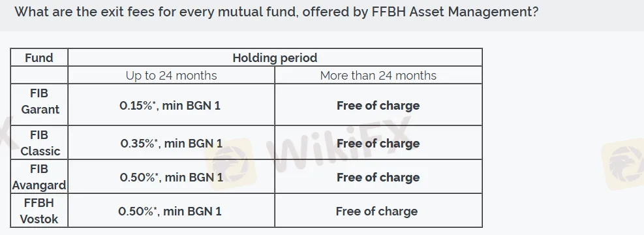Screen dimensions: 644x235
Task: Select the FFBH Vostok fund cell
Action: 39,210
